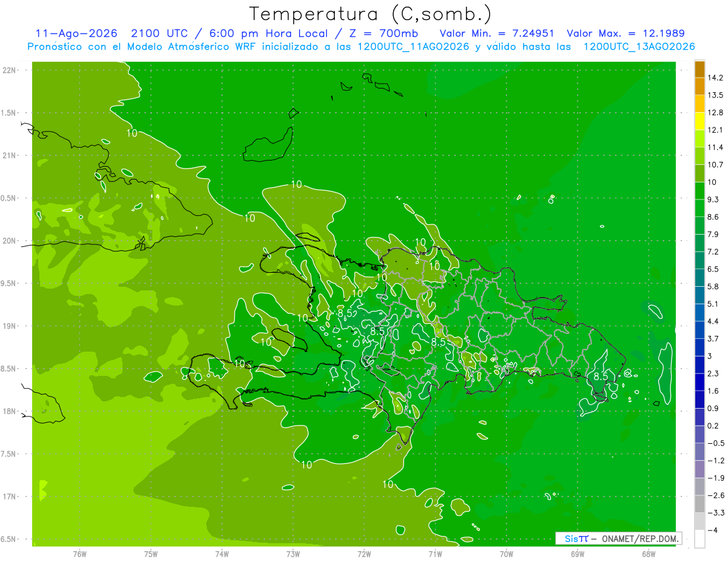The image size is (728, 562).
Task: Click the "Valor Max. = 12.1989" readout
Action: click(x=625, y=33)
